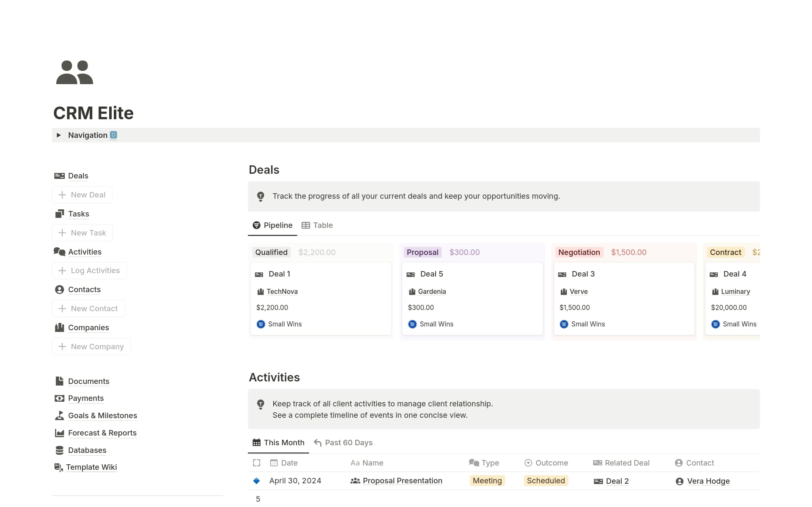
Task: Click the Deals card icon in sidebar
Action: tap(59, 176)
